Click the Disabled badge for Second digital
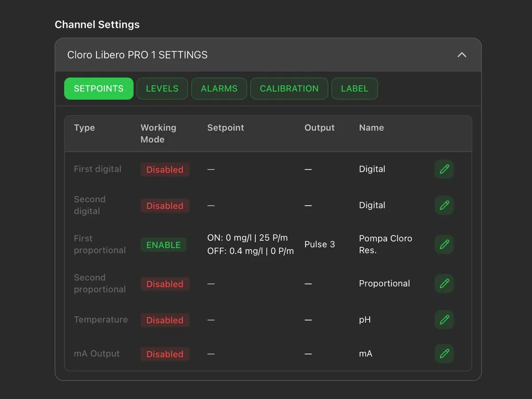 [x=165, y=206]
